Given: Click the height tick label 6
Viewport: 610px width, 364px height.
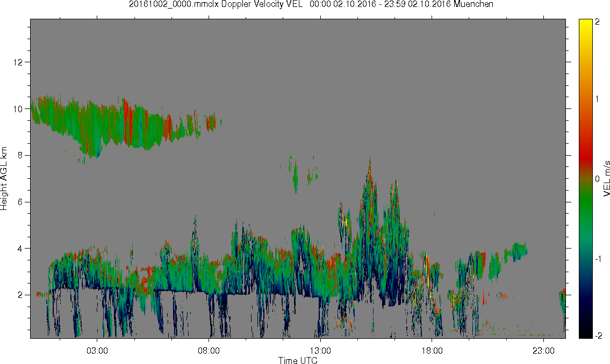Looking at the screenshot, I should pos(20,202).
